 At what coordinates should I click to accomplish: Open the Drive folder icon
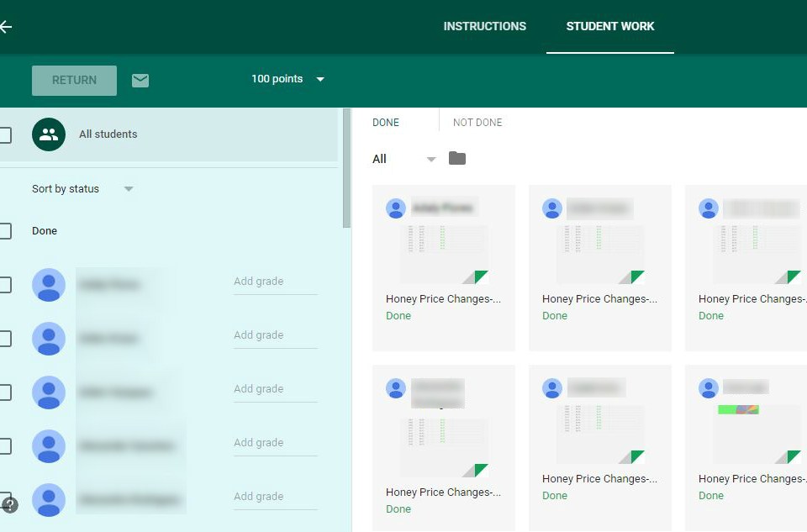point(456,158)
